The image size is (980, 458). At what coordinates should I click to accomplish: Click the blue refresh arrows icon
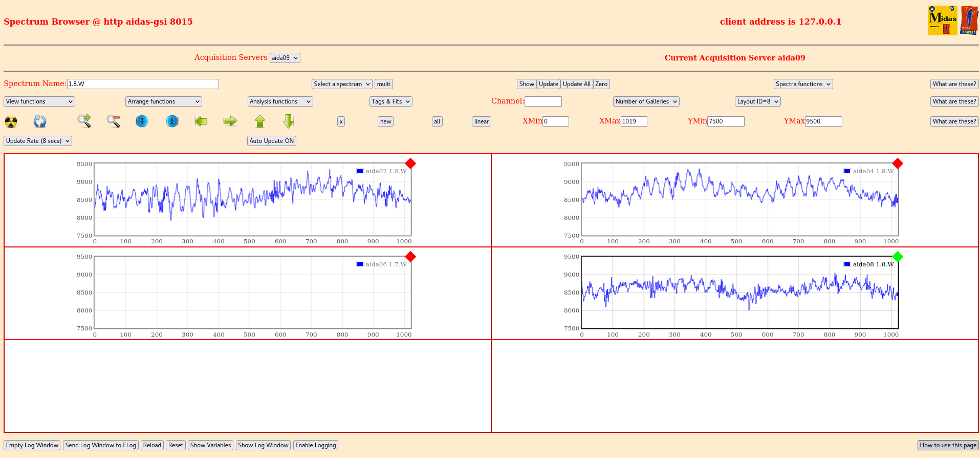click(40, 121)
